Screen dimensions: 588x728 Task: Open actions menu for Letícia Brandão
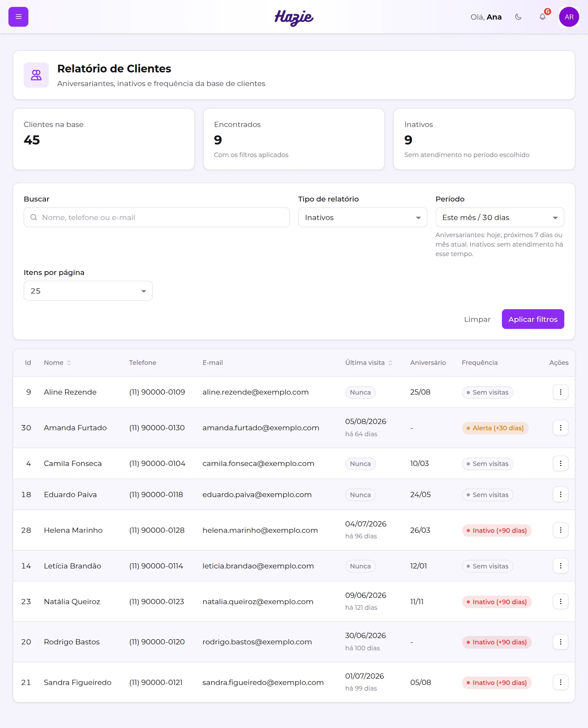(560, 566)
